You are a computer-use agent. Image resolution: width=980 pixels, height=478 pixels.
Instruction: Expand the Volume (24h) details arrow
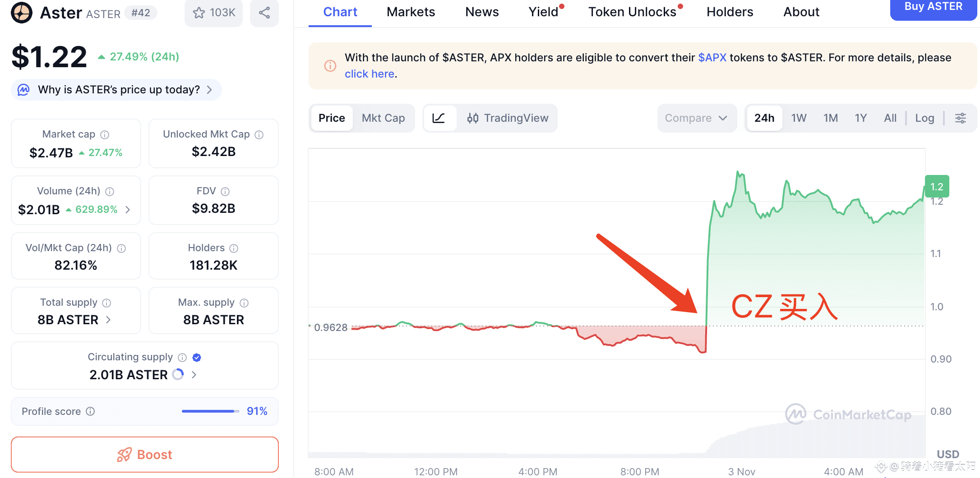(128, 210)
